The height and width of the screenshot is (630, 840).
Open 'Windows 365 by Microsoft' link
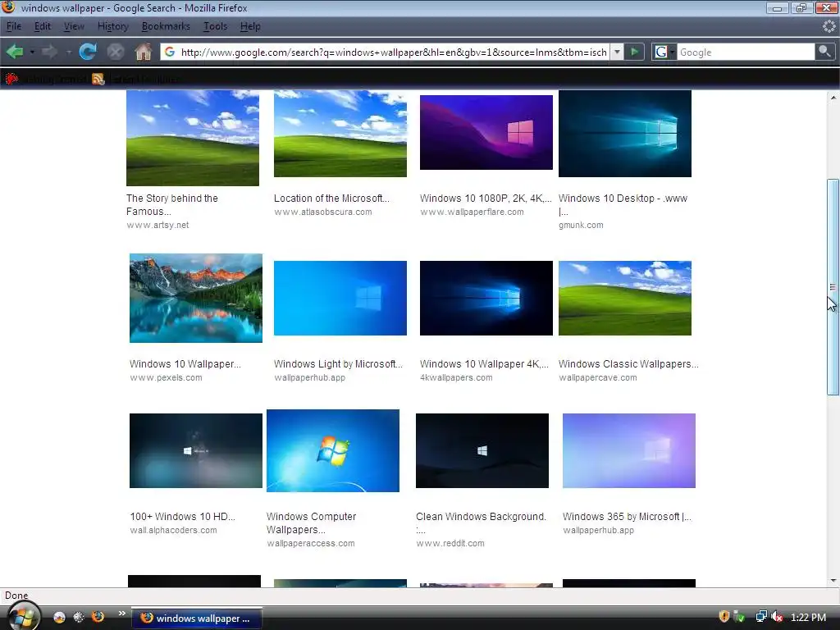point(627,517)
